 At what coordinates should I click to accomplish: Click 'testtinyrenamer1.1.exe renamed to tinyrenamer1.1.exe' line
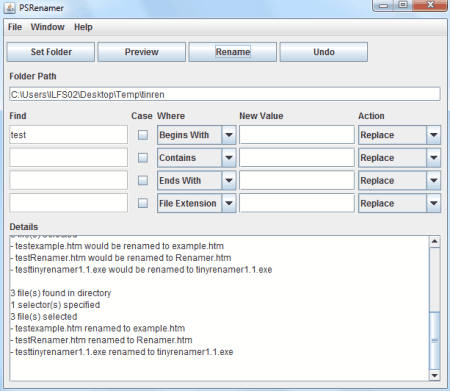(x=122, y=352)
